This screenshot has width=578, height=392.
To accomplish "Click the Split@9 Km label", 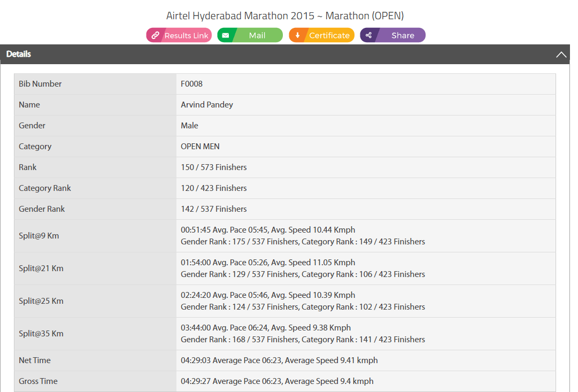I will (x=38, y=236).
